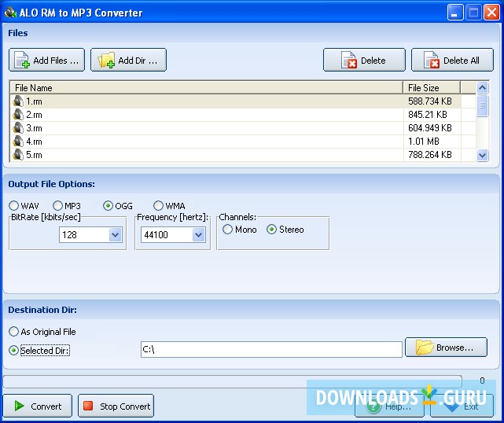The height and width of the screenshot is (423, 504).
Task: Select the 4.rm file row
Action: (243, 142)
